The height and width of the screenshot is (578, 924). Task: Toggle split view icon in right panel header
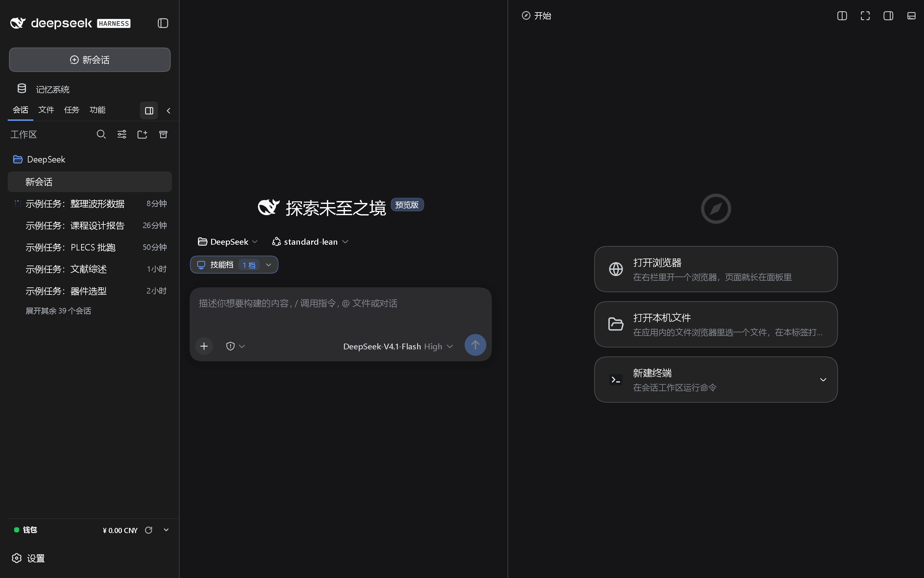click(x=842, y=16)
